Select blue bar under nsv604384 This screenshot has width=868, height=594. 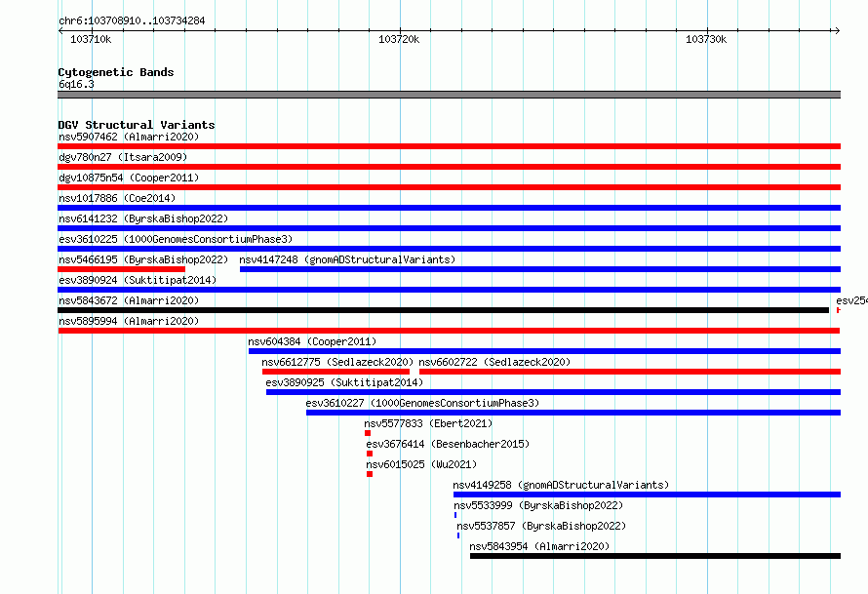point(545,351)
